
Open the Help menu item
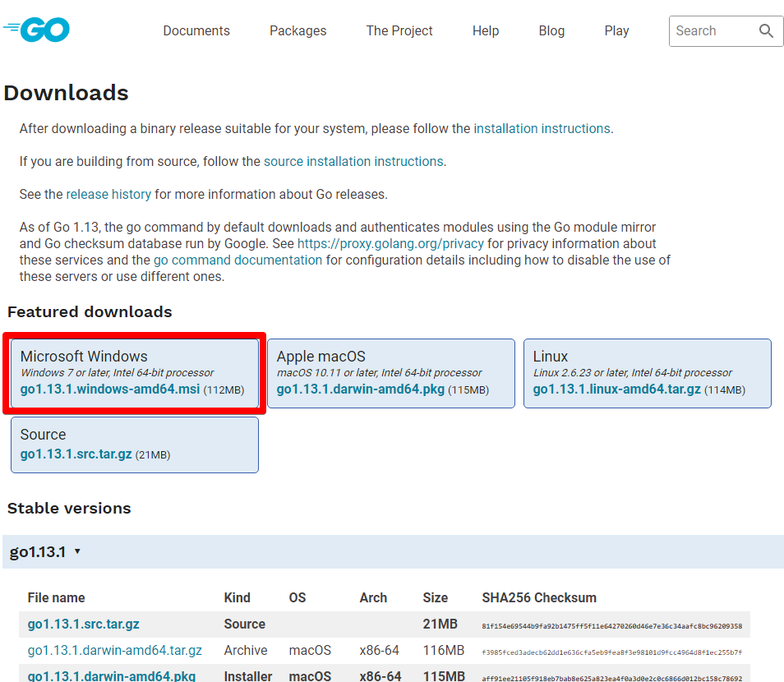point(486,31)
